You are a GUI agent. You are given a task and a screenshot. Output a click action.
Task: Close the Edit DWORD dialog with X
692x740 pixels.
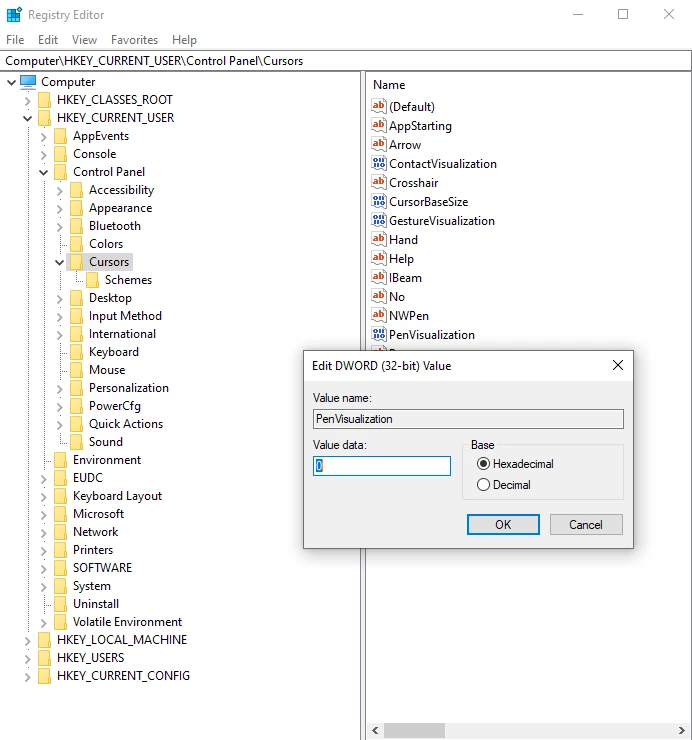coord(617,365)
